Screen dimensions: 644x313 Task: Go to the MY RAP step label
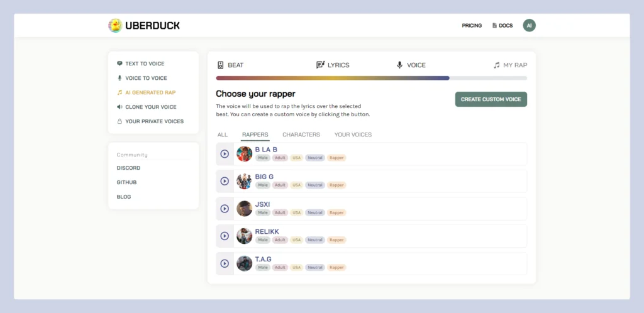point(515,65)
